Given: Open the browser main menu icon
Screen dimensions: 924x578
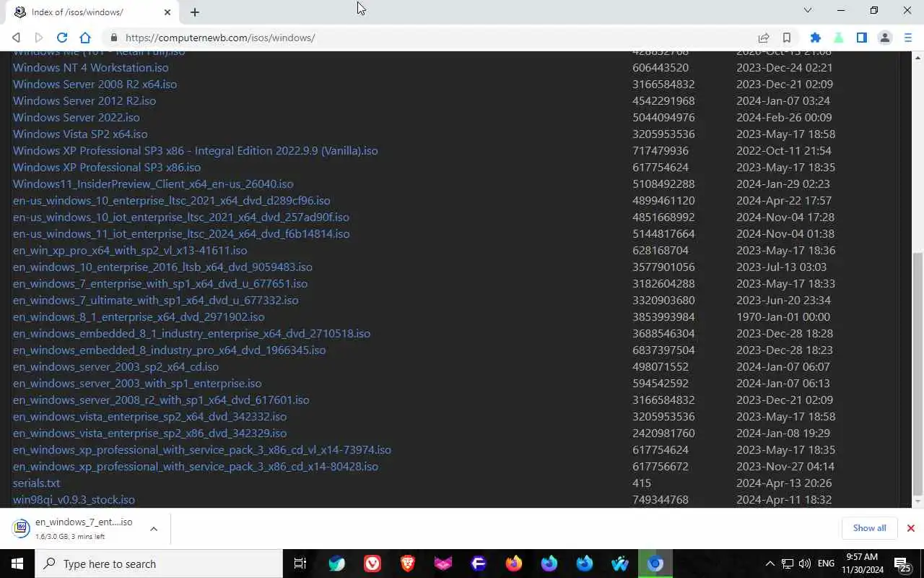Looking at the screenshot, I should (x=908, y=38).
